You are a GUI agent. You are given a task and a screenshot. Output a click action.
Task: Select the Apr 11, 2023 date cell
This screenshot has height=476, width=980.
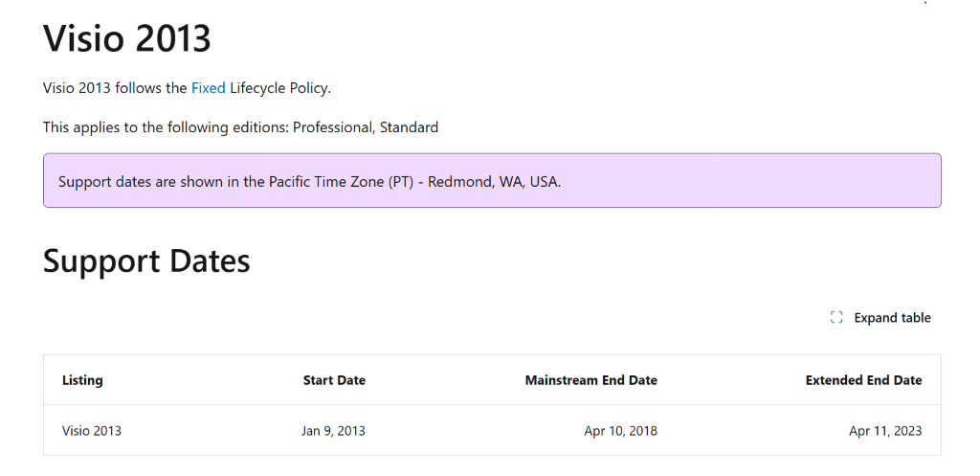pos(885,431)
